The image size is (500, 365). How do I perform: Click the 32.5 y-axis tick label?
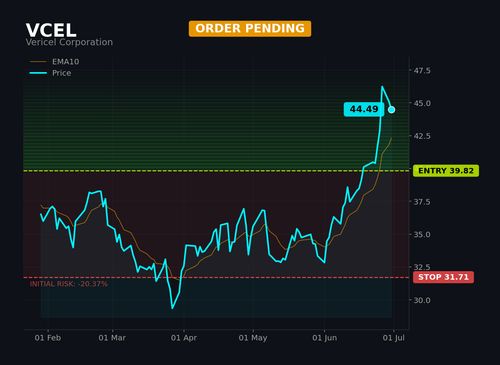click(x=422, y=267)
